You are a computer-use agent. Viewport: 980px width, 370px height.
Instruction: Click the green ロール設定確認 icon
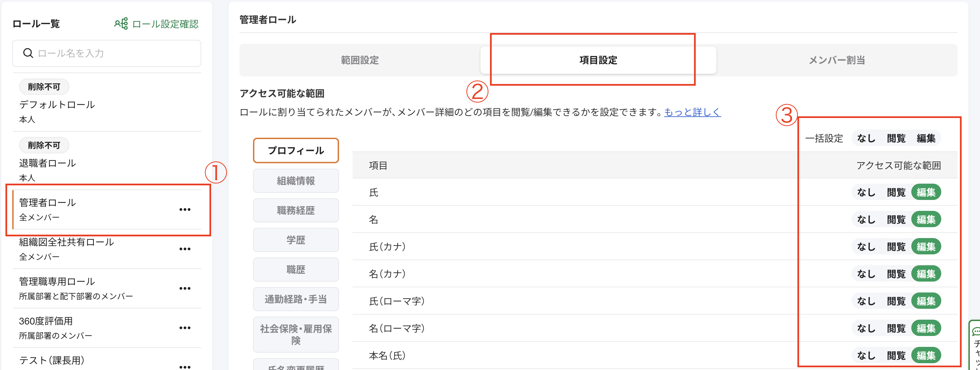tap(121, 23)
